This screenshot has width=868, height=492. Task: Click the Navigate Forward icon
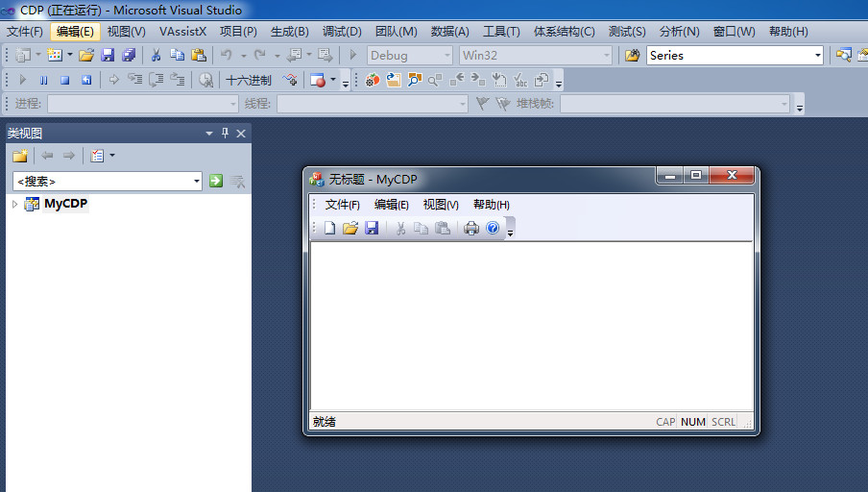325,55
